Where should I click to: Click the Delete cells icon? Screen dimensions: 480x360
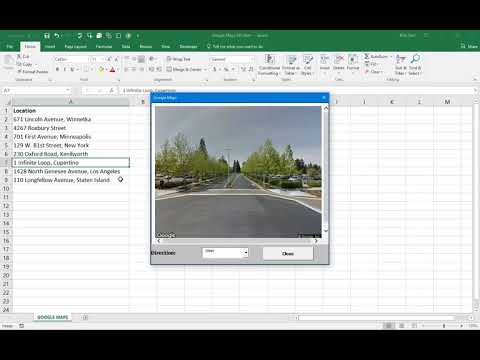click(339, 60)
